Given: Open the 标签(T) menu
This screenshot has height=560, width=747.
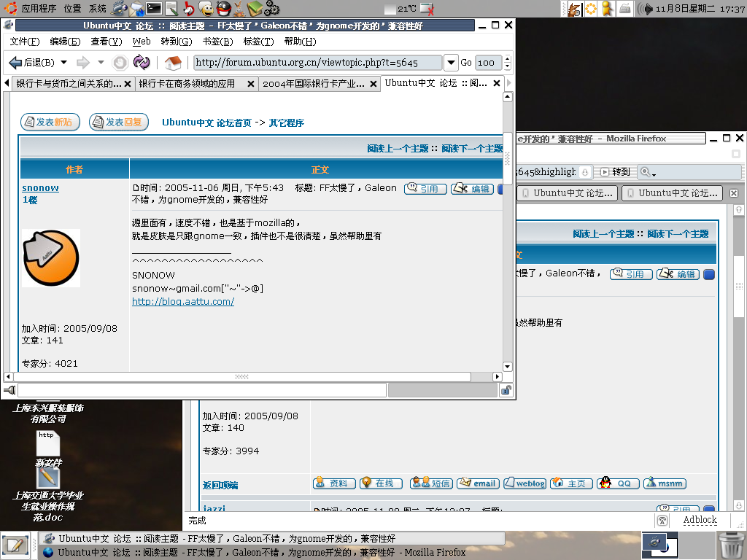Looking at the screenshot, I should pyautogui.click(x=259, y=42).
